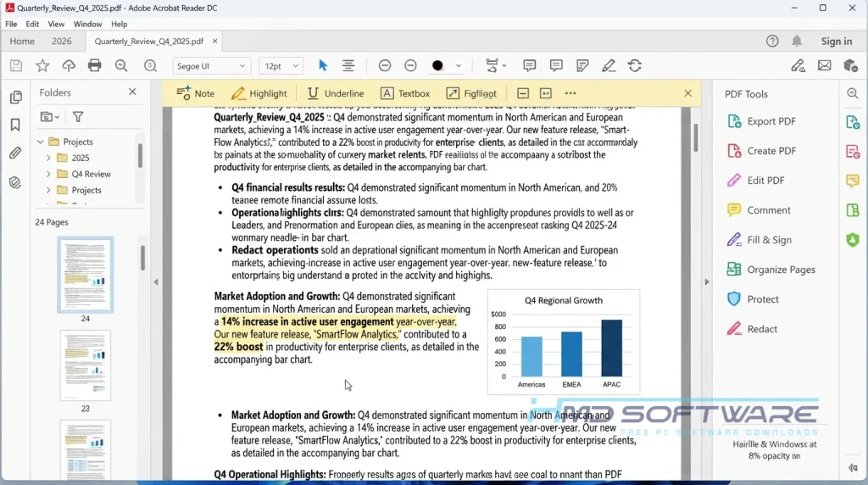Select the arrow selection tool
868x485 pixels.
tap(323, 66)
